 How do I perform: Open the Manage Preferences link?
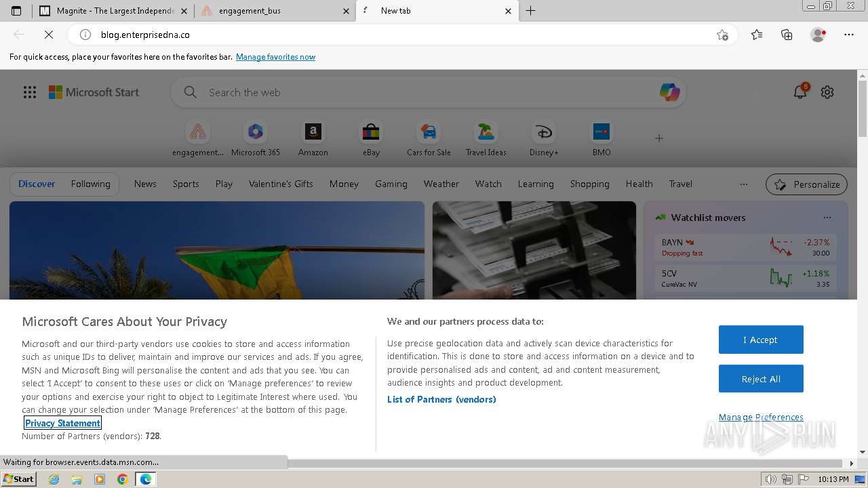pyautogui.click(x=761, y=417)
